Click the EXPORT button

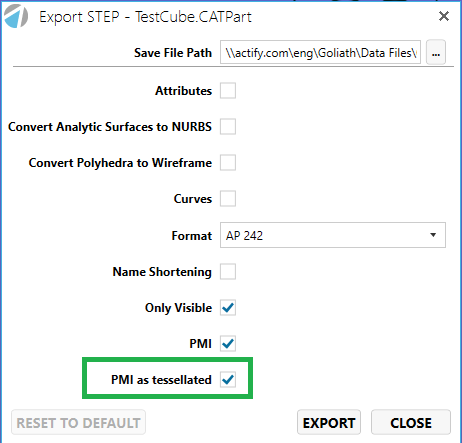tap(329, 423)
